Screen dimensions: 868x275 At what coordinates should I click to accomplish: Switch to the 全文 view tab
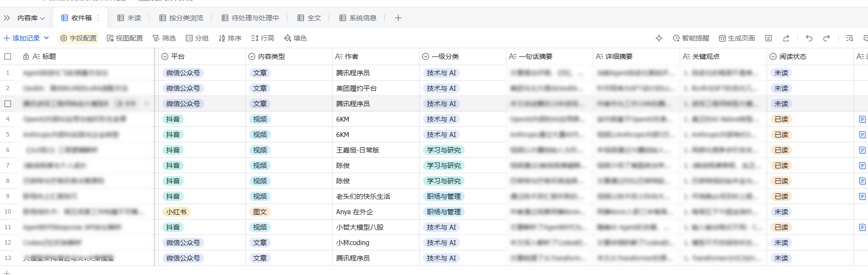tap(309, 18)
